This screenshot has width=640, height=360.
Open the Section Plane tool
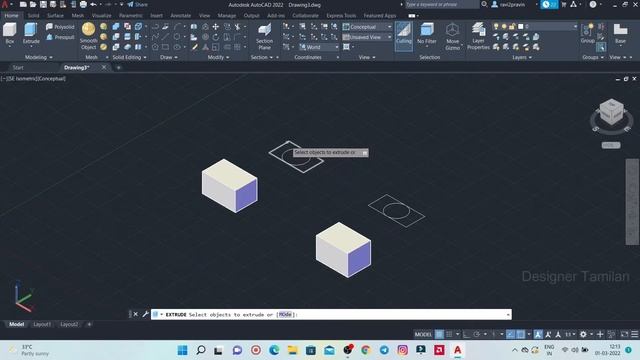pos(264,36)
